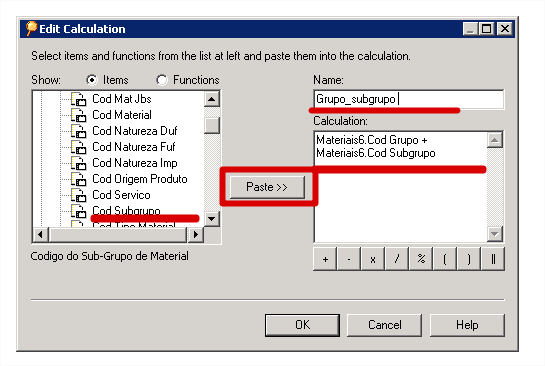Insert the multiply x operator
The height and width of the screenshot is (366, 545).
tap(373, 259)
